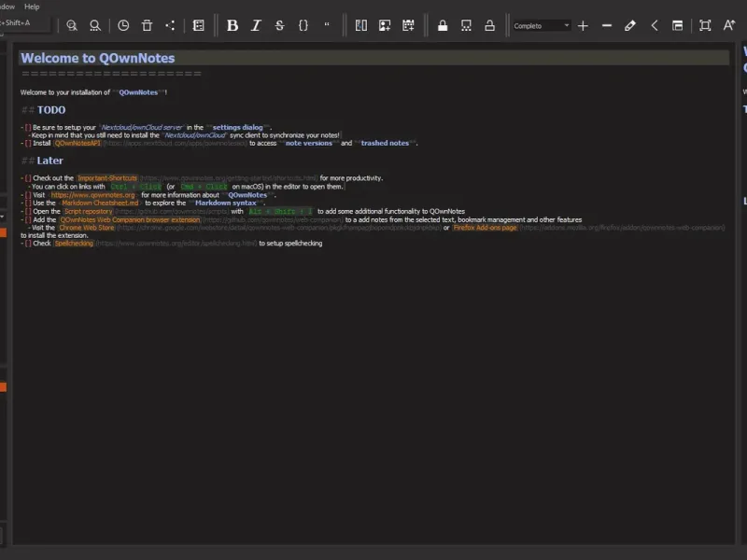Toggle the closed padlock read-only icon

443,25
